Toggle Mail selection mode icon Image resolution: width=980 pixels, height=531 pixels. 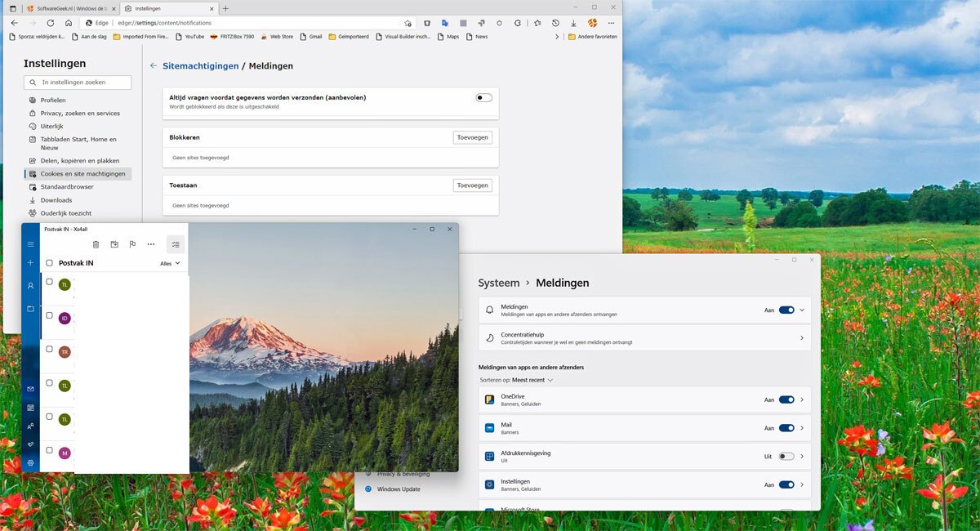[x=176, y=244]
